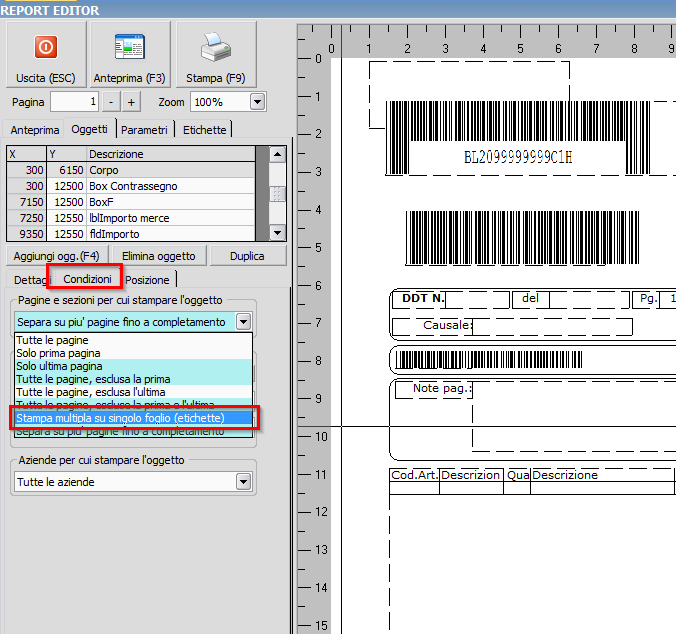676x634 pixels.
Task: Click the 'del' label on canvas
Action: 530,298
